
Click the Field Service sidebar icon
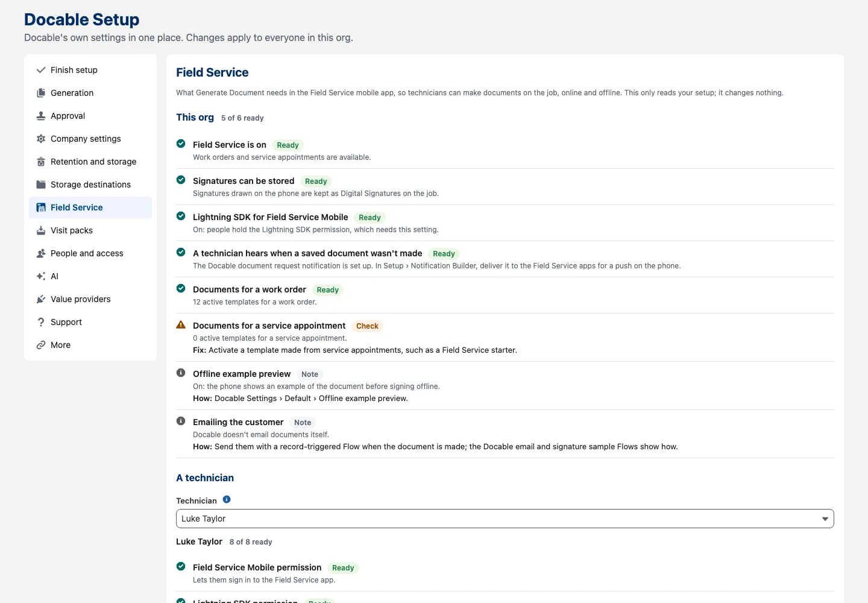[x=41, y=207]
